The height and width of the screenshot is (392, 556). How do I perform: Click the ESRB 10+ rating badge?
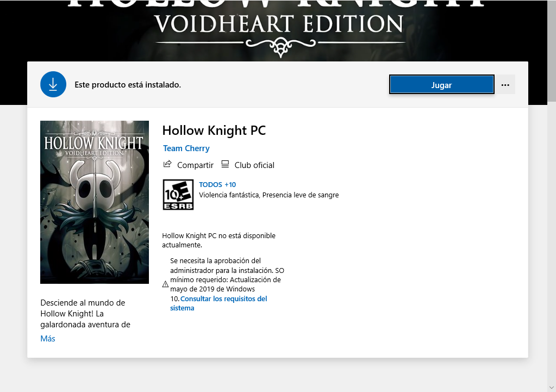(178, 195)
